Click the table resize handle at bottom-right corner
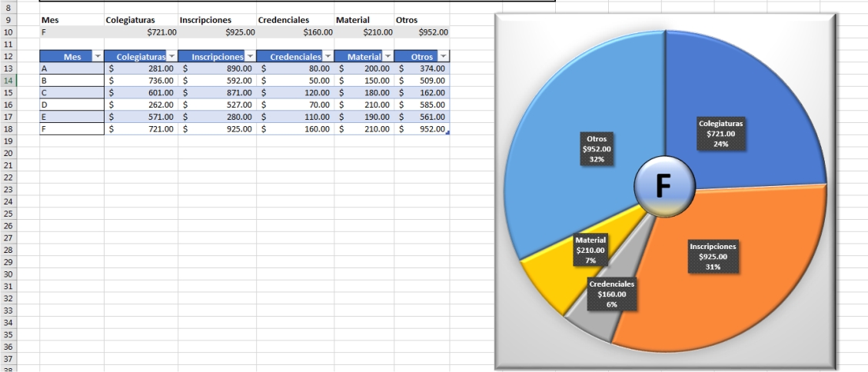This screenshot has width=868, height=372. (x=447, y=134)
